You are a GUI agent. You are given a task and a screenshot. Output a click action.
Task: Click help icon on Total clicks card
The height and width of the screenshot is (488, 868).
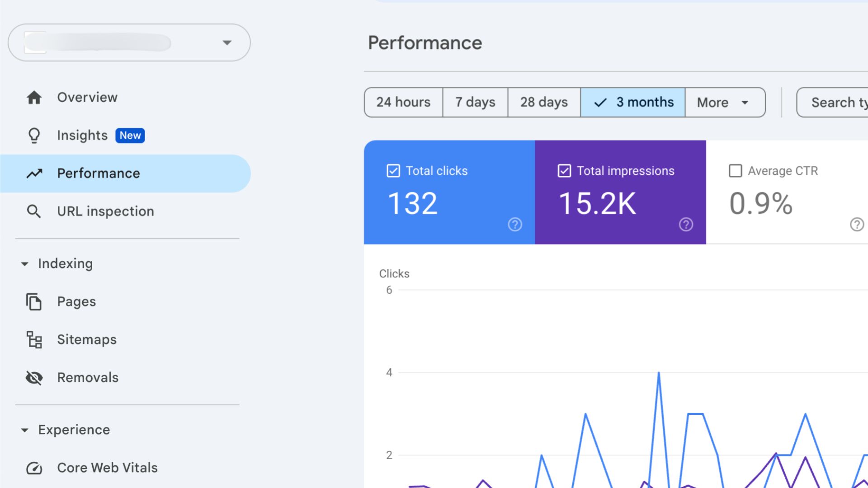click(514, 224)
